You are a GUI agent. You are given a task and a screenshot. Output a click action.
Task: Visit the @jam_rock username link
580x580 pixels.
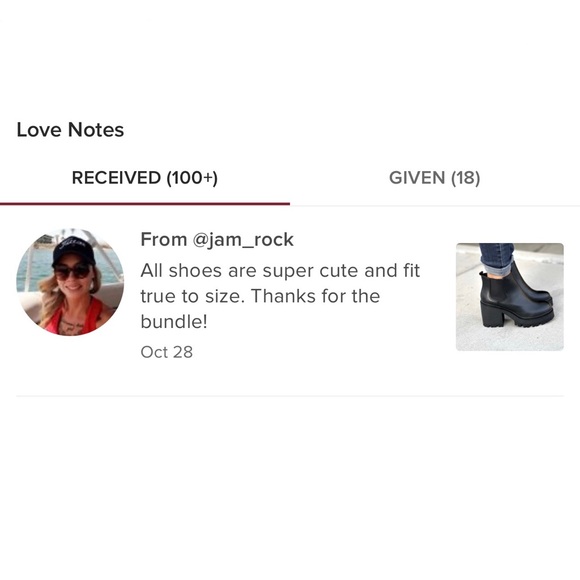click(x=243, y=240)
